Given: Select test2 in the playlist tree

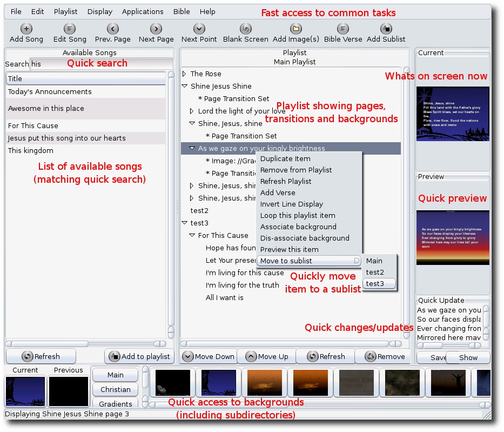Looking at the screenshot, I should coord(199,211).
